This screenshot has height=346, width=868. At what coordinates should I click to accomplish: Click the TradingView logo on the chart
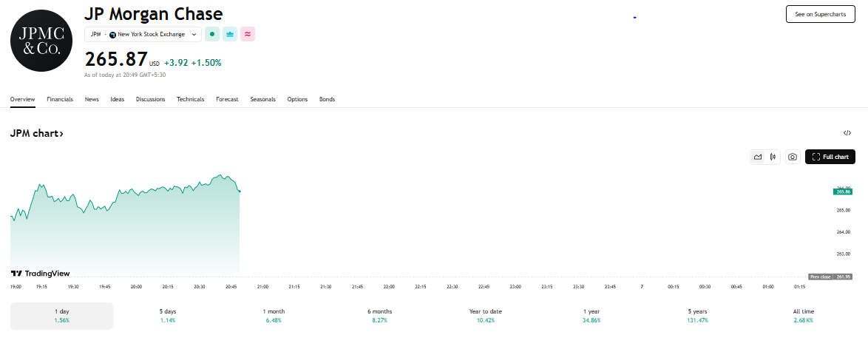tap(41, 274)
